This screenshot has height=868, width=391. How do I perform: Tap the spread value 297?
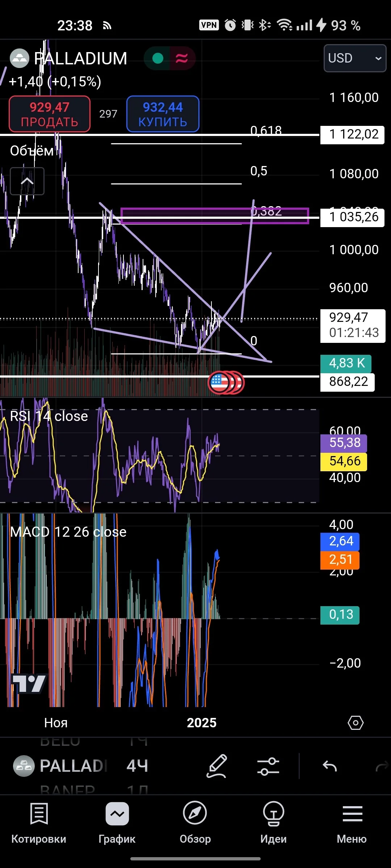tap(108, 114)
